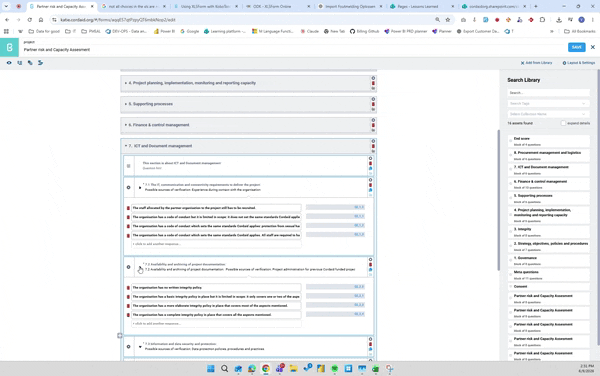This screenshot has height=376, width=600.
Task: Toggle the 'expand details' checkbox
Action: pos(563,123)
